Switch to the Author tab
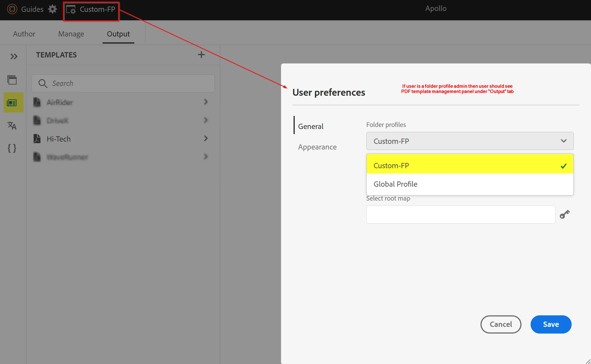Screen dimensions: 591x364 pyautogui.click(x=24, y=34)
